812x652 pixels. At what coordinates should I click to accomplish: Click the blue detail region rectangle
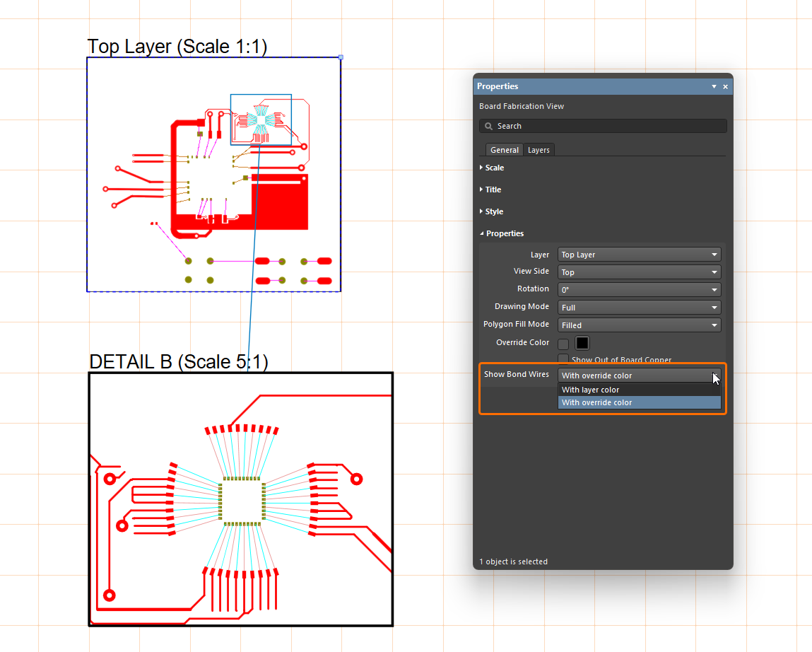click(x=261, y=120)
